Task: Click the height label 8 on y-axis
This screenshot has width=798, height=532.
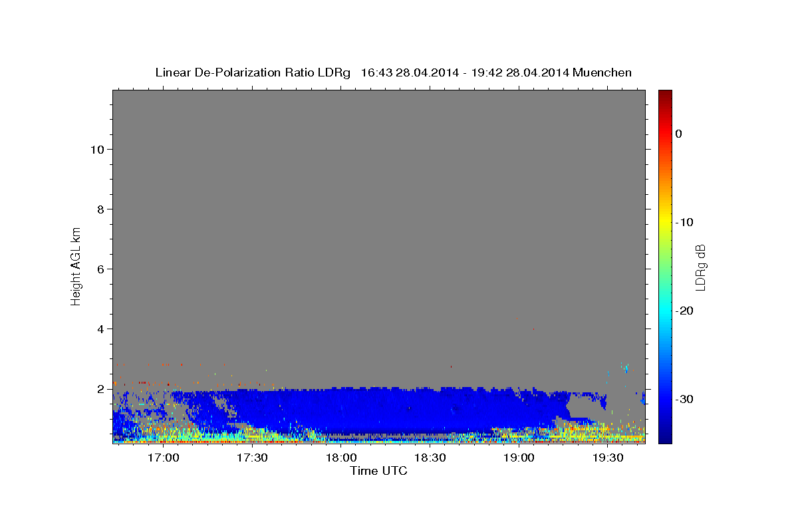Action: (x=100, y=209)
